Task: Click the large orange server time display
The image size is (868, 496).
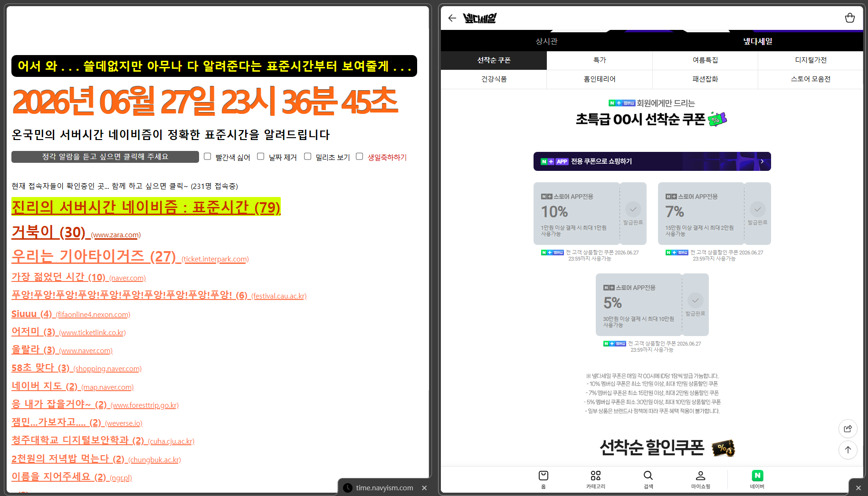Action: [x=205, y=101]
